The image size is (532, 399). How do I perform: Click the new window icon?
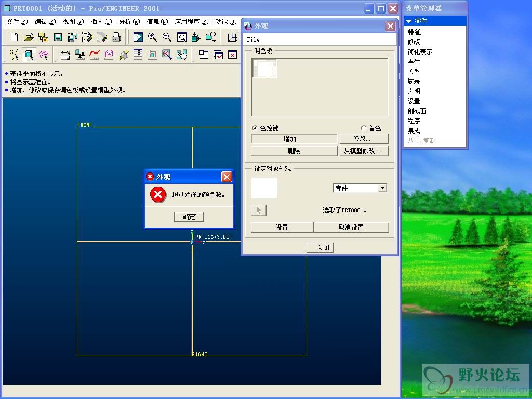tap(204, 54)
